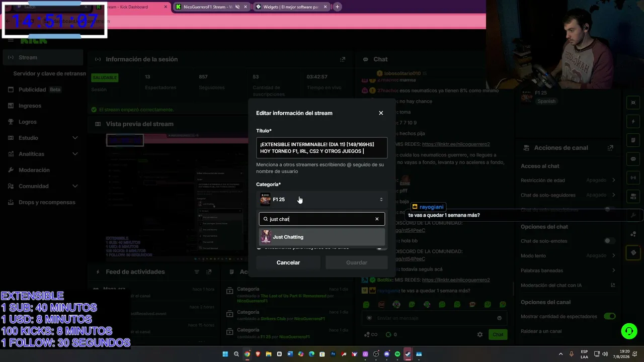Open Google Chrome from the taskbar
Viewport: 644px width, 362px height.
tap(247, 354)
